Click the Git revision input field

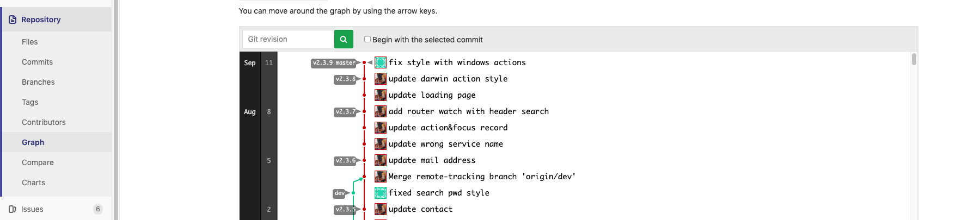pyautogui.click(x=288, y=39)
